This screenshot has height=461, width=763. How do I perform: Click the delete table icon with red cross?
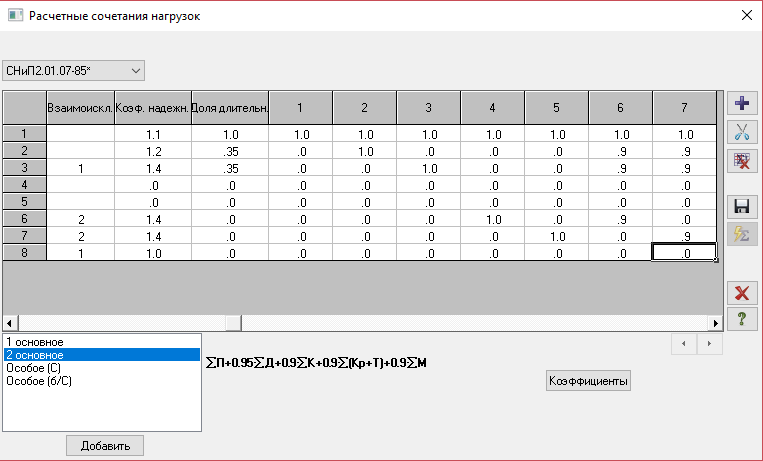742,160
